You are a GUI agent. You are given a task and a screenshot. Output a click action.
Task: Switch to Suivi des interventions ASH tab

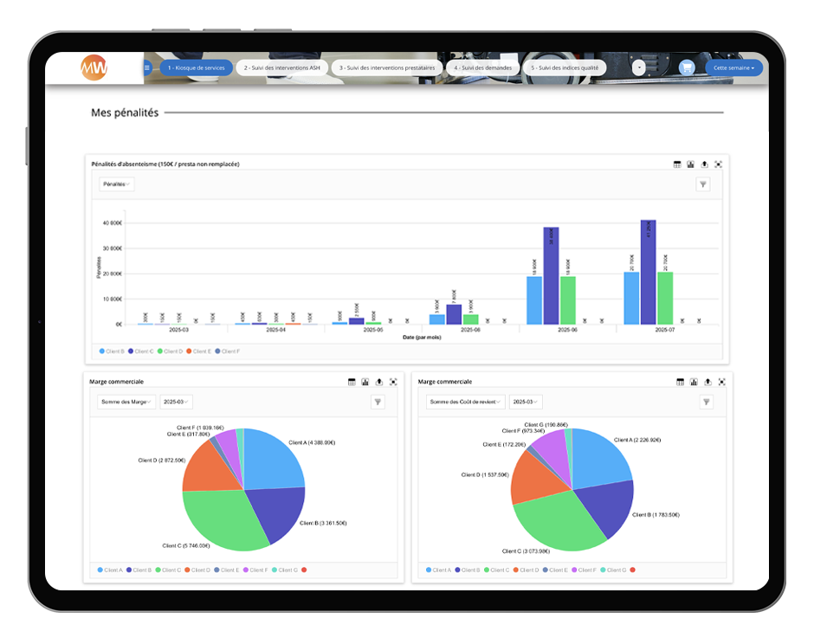281,68
